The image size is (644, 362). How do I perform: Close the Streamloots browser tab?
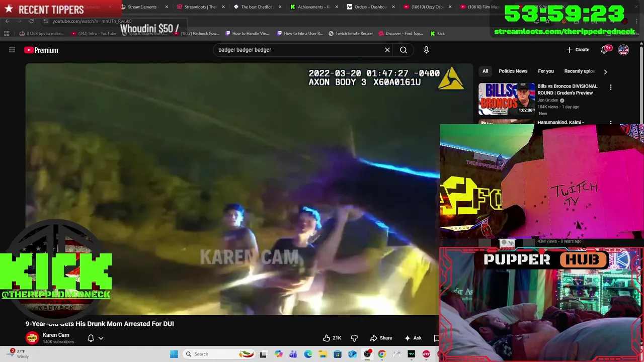tap(223, 7)
